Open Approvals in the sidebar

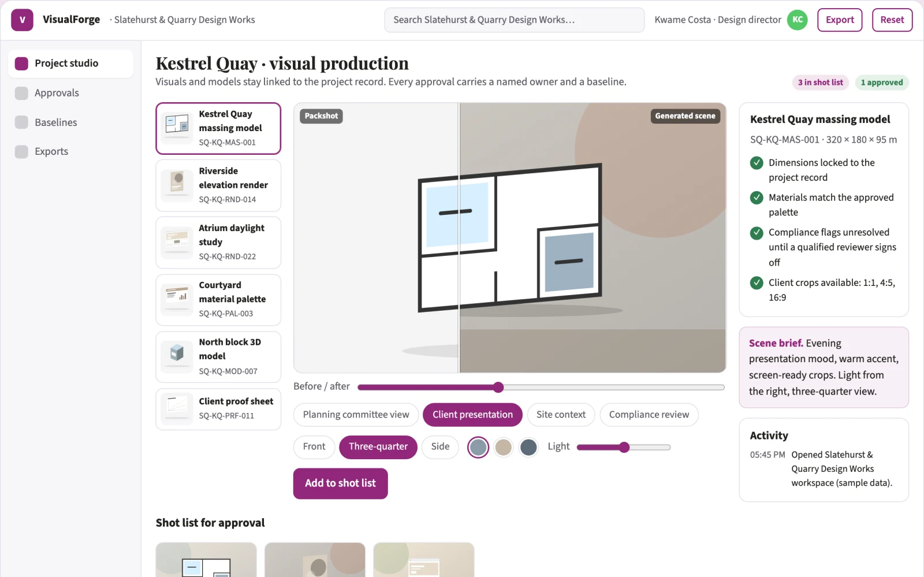pos(70,93)
